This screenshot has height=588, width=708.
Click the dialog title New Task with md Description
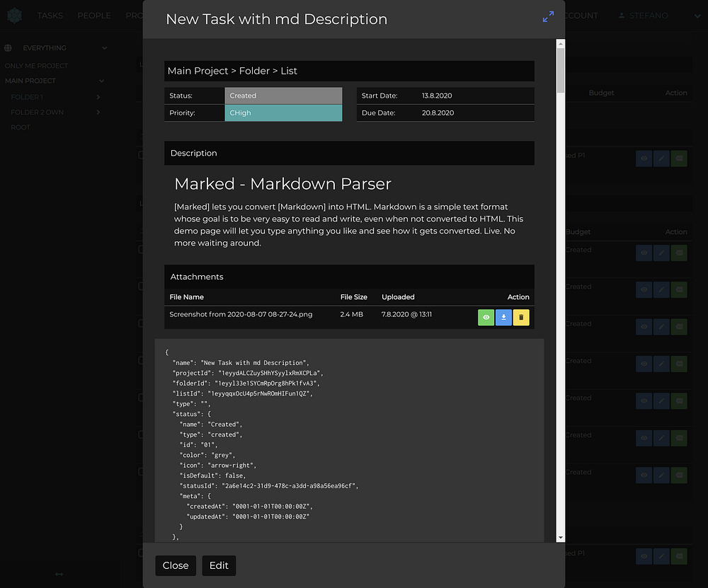click(276, 19)
